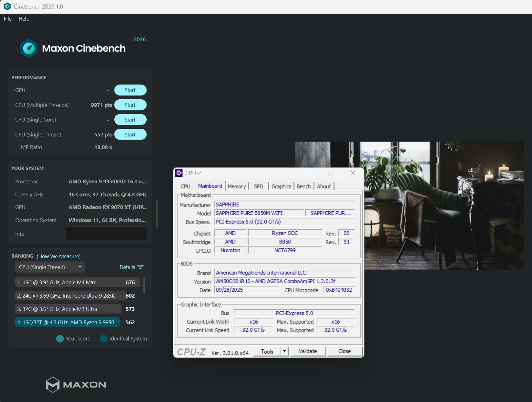Click the AMD Radeon RX 9070 XT GPU text

pos(108,207)
